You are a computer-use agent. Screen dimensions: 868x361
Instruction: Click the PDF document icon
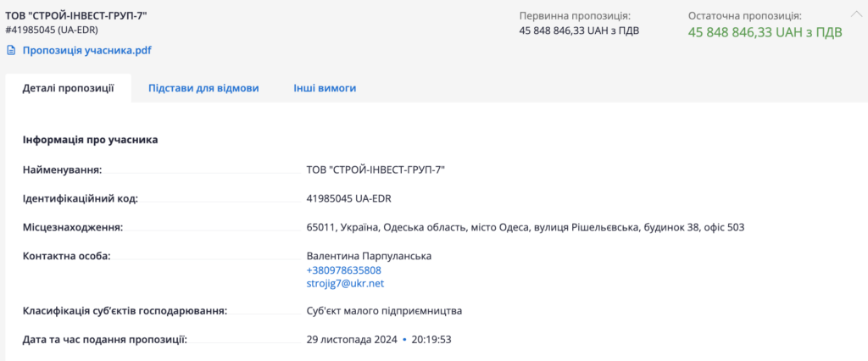(11, 50)
